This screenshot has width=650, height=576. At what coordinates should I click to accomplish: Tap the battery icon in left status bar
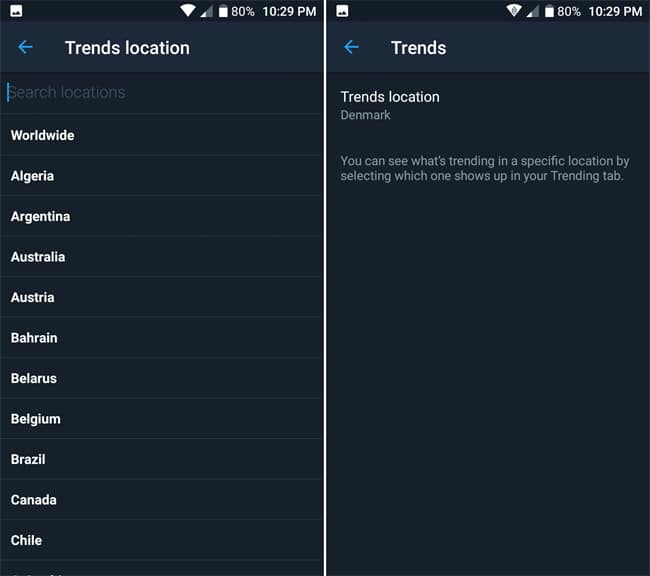222,11
